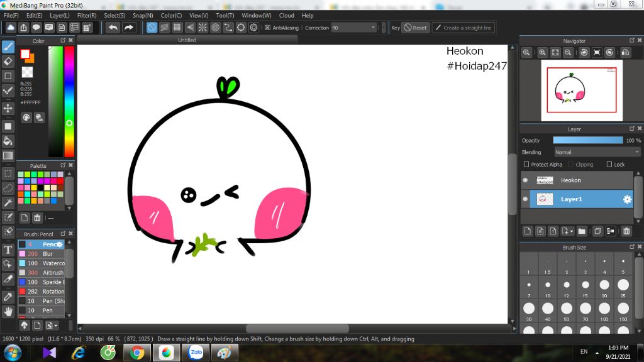Click the Reset button
Image resolution: width=644 pixels, height=362 pixels.
click(x=414, y=28)
